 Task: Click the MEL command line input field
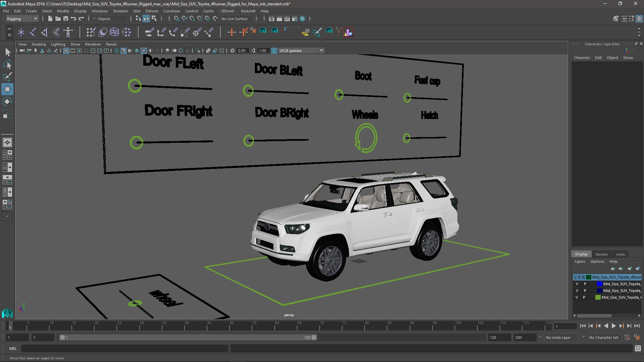[x=125, y=349]
